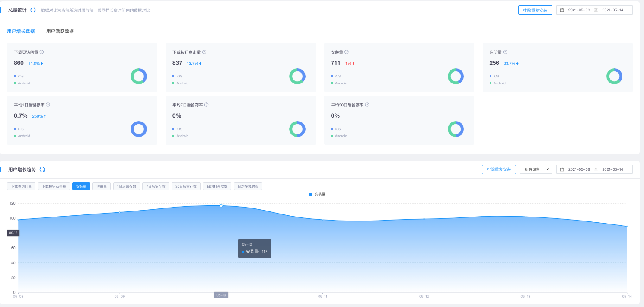The image size is (644, 307).
Task: Click help icon next to 下载按钮点击量
Action: [x=204, y=52]
